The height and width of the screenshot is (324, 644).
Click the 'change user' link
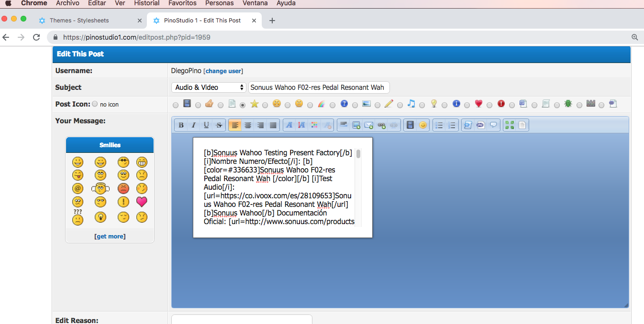point(223,71)
